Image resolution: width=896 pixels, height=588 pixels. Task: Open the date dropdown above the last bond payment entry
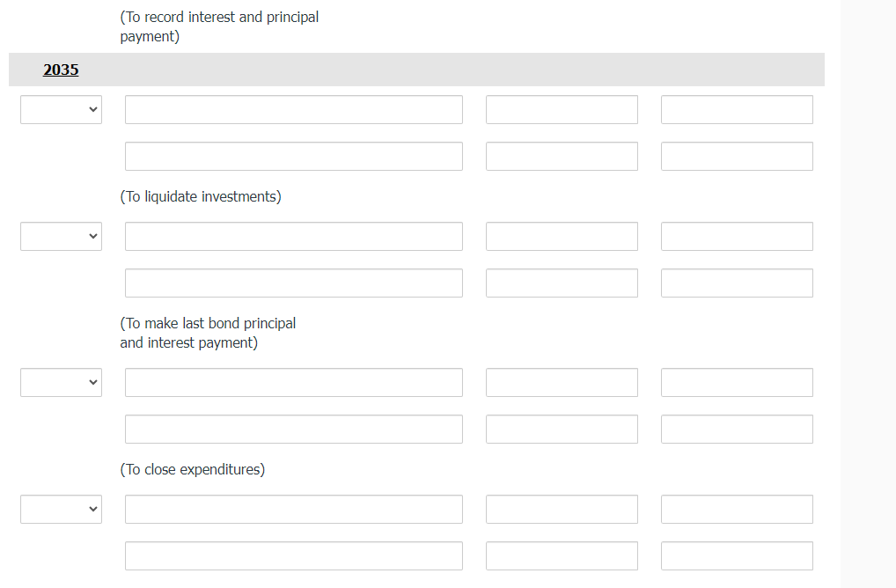point(61,236)
